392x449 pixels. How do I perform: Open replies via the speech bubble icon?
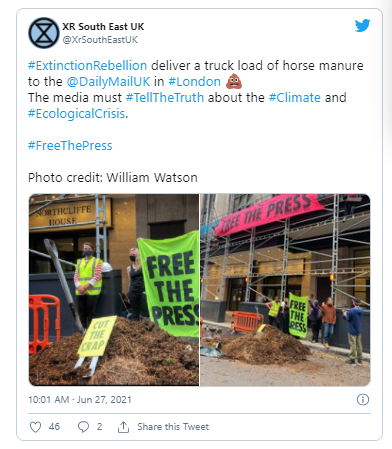(83, 427)
